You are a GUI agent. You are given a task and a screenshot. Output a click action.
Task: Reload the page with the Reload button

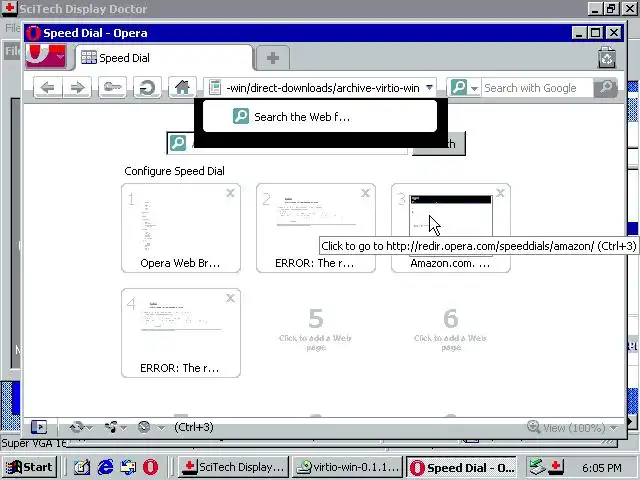coord(147,87)
